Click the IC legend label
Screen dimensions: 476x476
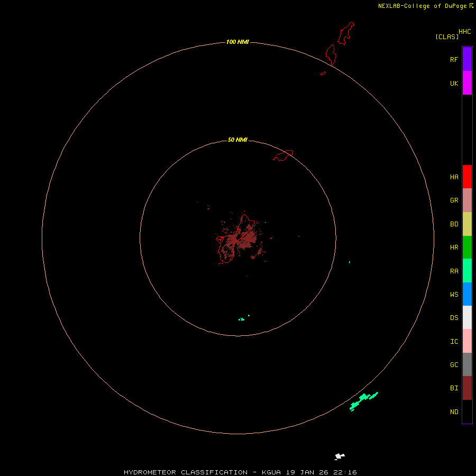pos(454,342)
